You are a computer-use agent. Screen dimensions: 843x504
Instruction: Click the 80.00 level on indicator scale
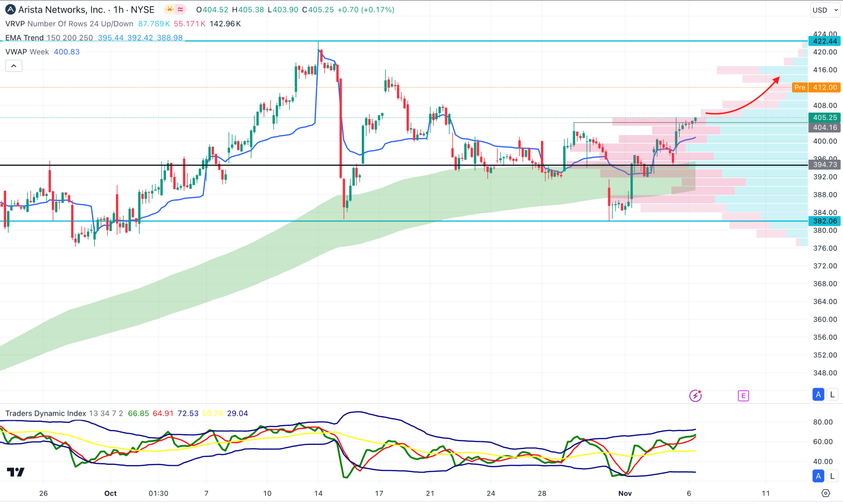[823, 422]
